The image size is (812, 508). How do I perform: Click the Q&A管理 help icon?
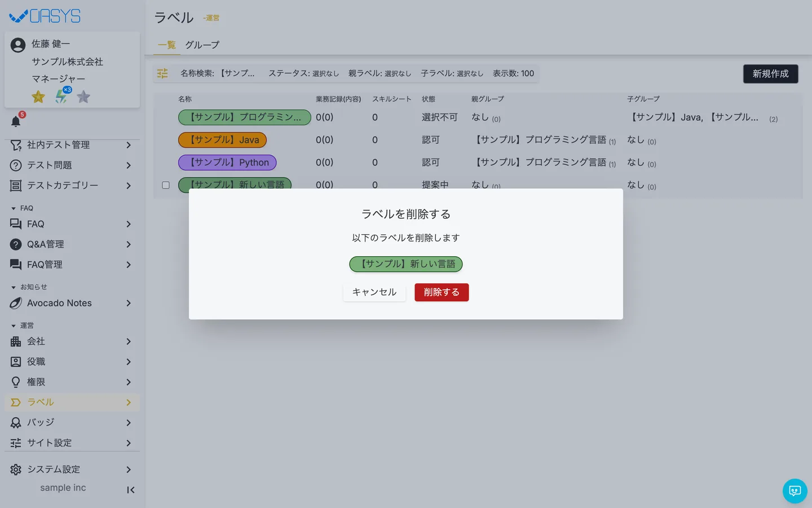pos(16,244)
